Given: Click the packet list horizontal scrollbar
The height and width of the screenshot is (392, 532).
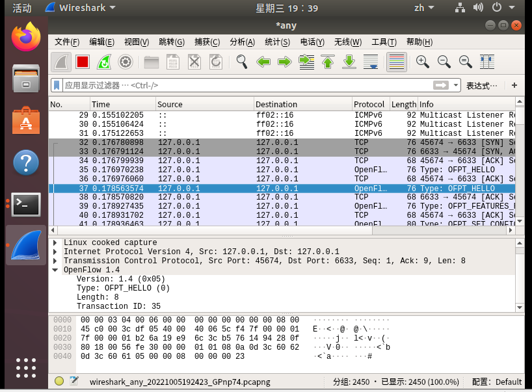Looking at the screenshot, I should click(215, 230).
